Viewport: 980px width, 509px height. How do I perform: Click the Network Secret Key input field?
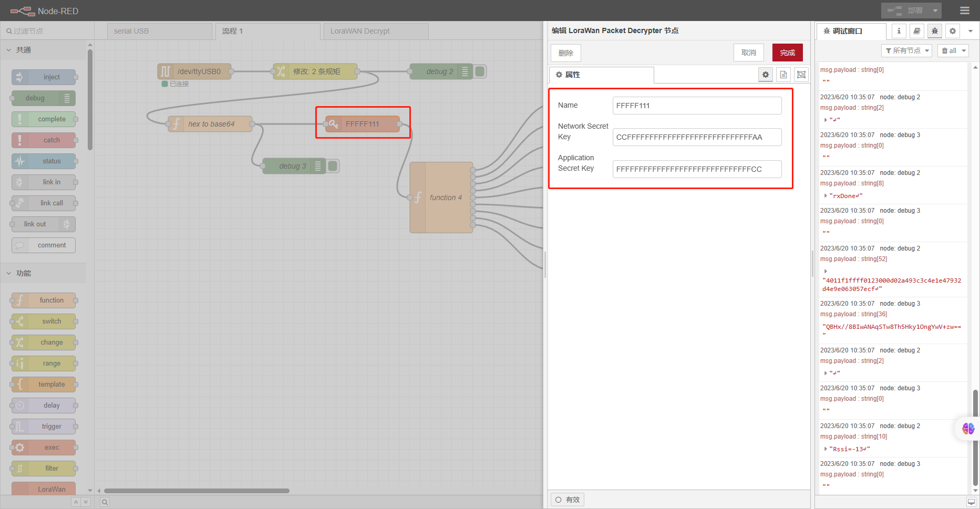(697, 137)
